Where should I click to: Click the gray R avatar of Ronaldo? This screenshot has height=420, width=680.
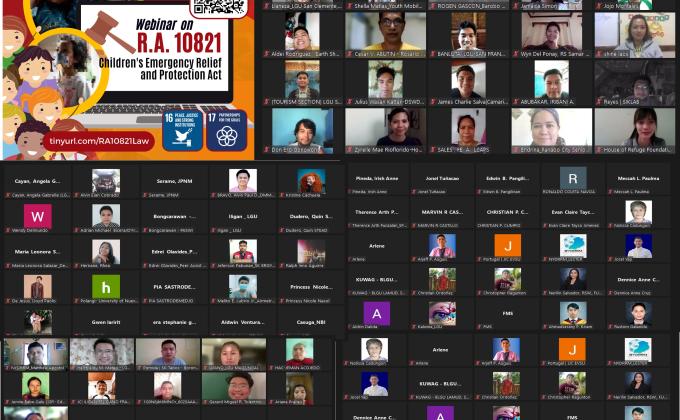[572, 180]
